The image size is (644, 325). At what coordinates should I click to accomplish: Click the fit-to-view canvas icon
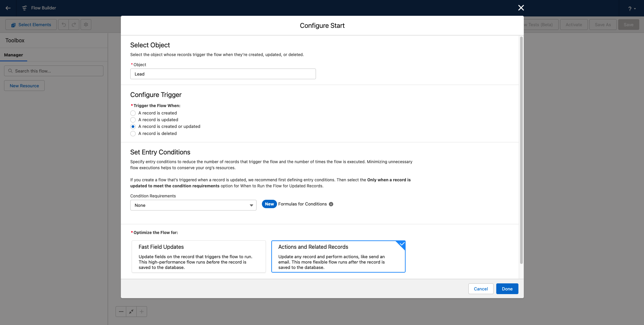point(131,312)
